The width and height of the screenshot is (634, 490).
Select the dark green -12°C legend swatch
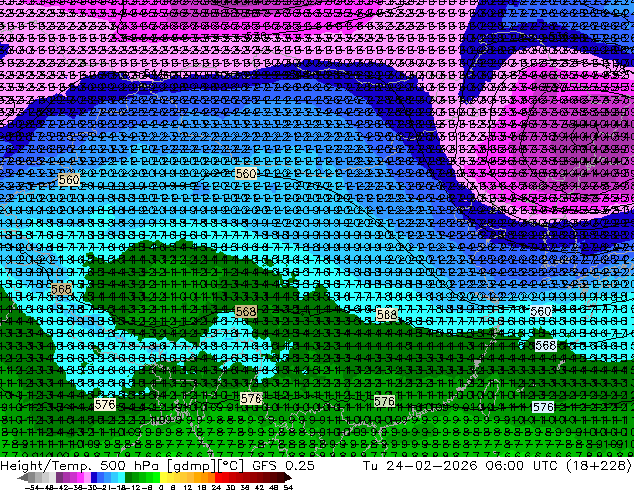[129, 478]
